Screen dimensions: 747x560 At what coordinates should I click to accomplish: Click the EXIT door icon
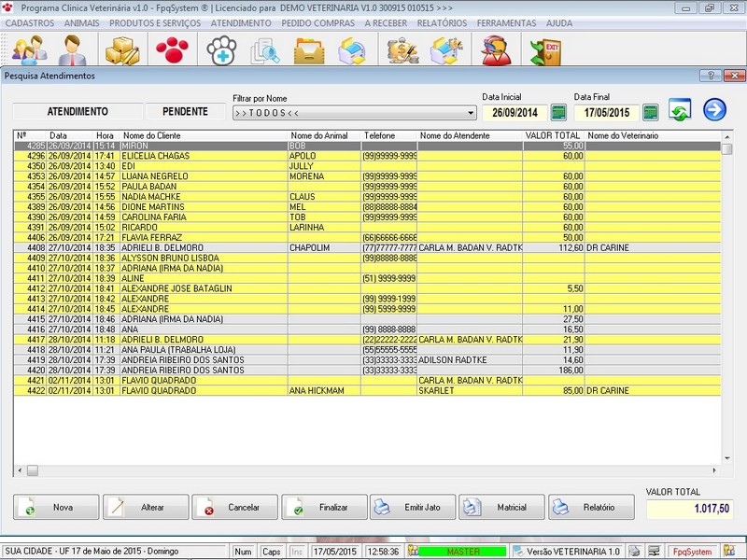pos(546,51)
